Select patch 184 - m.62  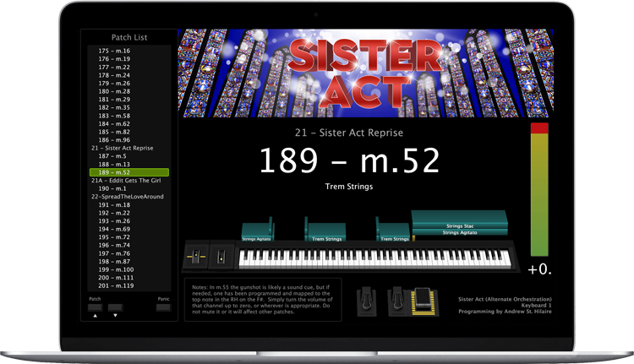pos(114,123)
